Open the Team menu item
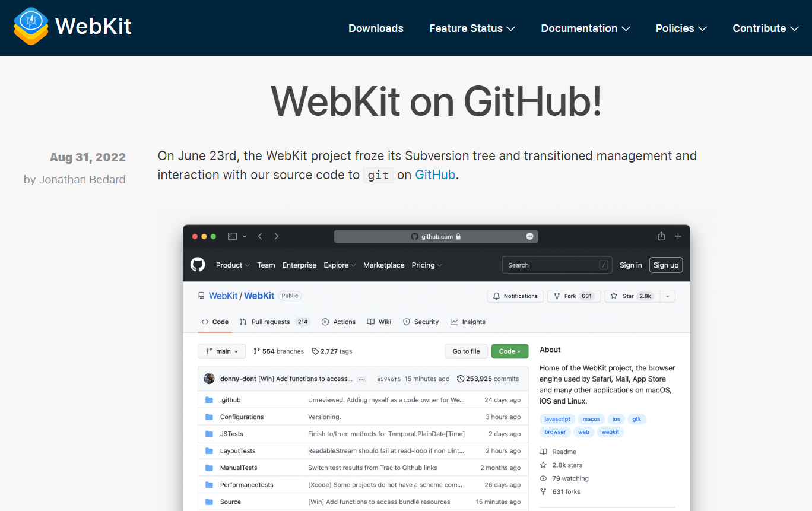Viewport: 812px width, 511px height. click(266, 265)
